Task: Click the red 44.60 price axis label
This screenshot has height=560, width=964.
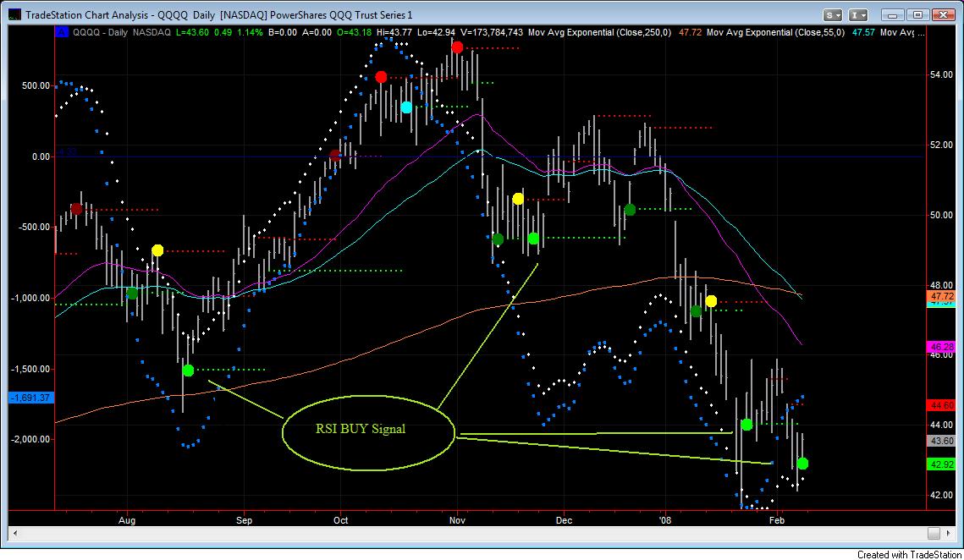Action: [x=942, y=406]
